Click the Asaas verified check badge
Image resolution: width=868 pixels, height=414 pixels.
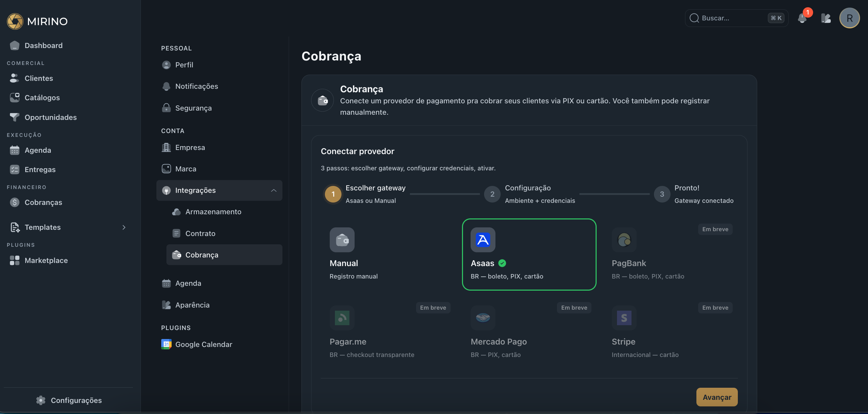pos(502,263)
